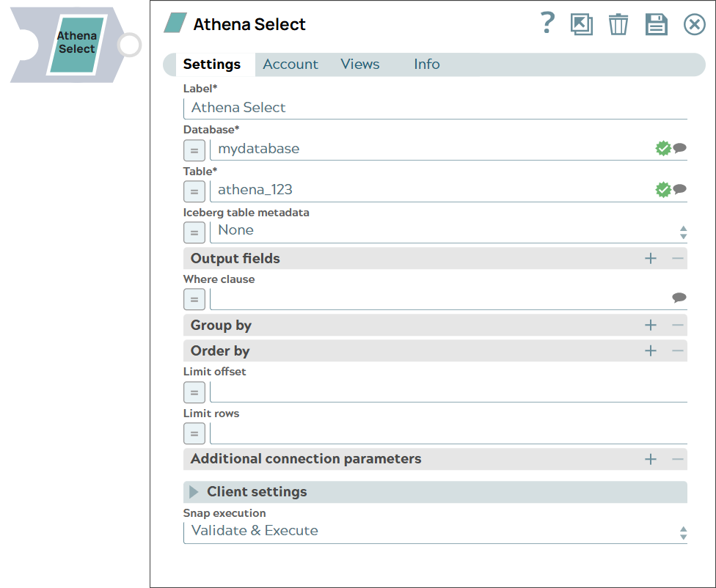
Task: Switch to the Account tab
Action: pos(291,65)
